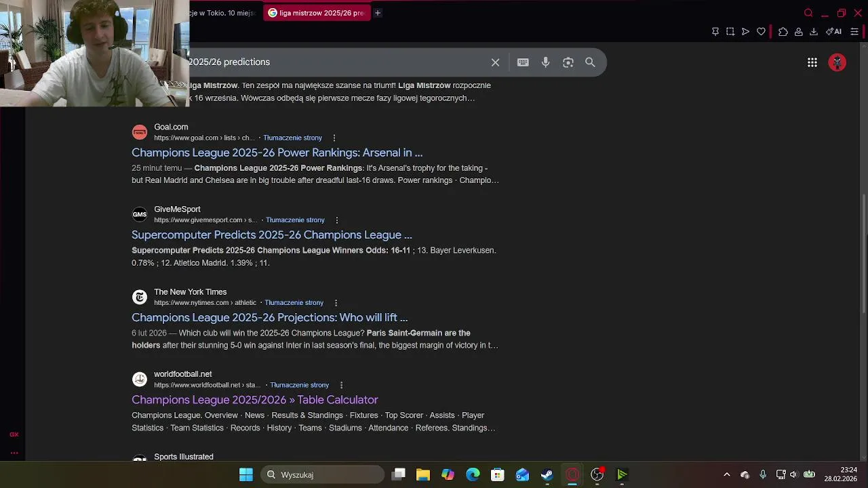The image size is (868, 488).
Task: Open Google Lens image search
Action: coord(568,62)
